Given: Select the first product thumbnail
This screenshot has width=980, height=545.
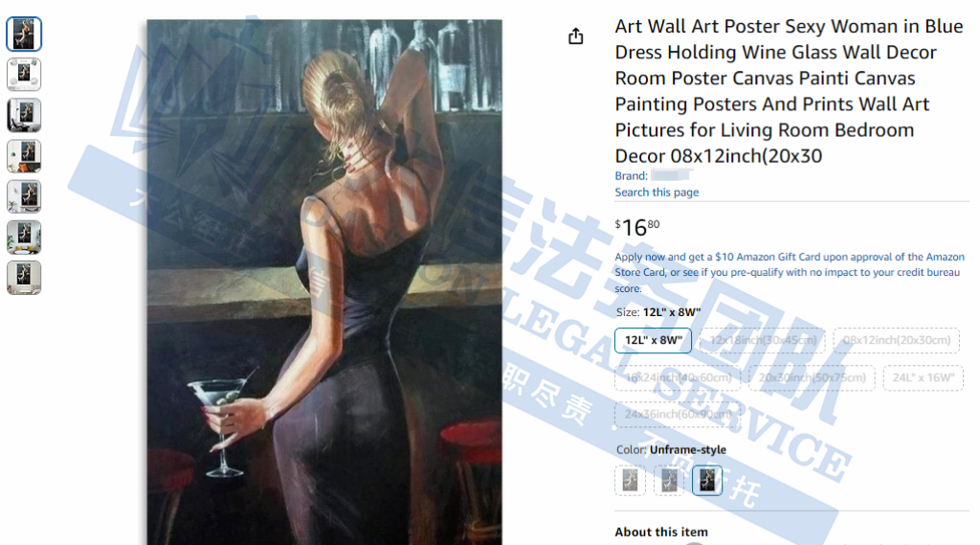Looking at the screenshot, I should coord(24,34).
